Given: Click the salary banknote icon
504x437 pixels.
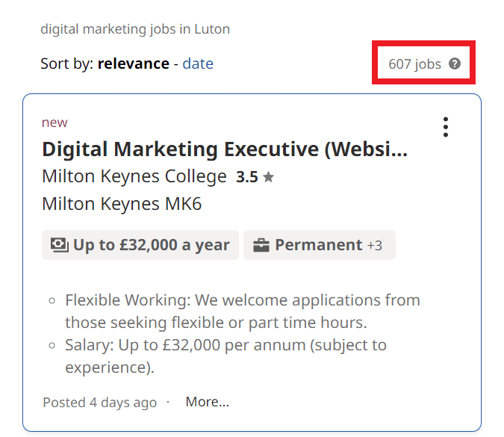Looking at the screenshot, I should 60,245.
